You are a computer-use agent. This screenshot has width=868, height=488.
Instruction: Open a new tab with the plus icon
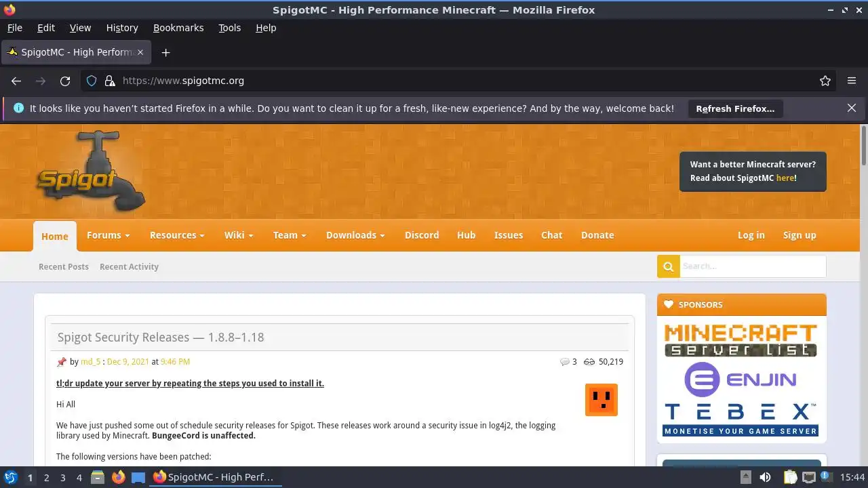(165, 52)
